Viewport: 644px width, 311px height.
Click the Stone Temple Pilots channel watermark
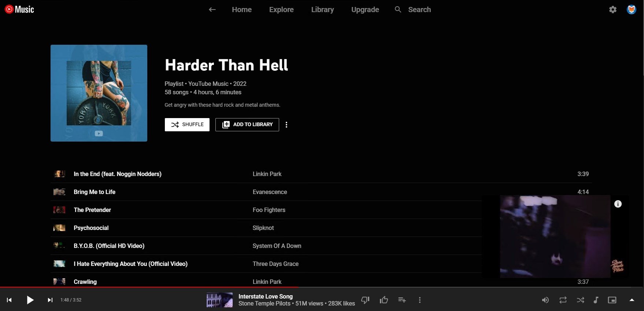[x=618, y=266]
